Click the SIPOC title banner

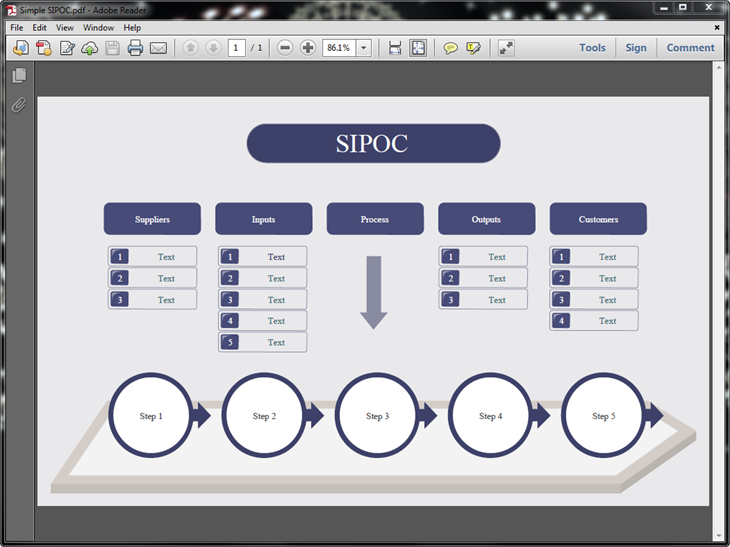373,143
